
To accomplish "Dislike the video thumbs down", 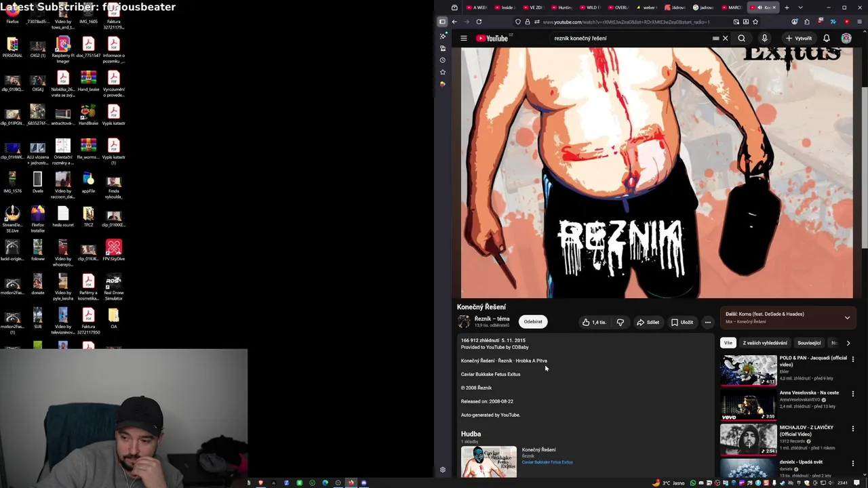I will [x=620, y=323].
